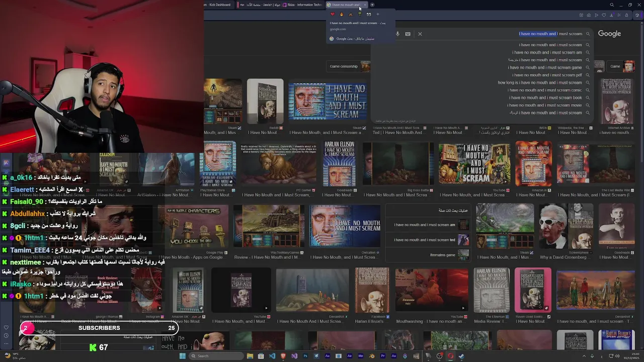644x362 pixels.
Task: Open a new browser tab with plus button
Action: pyautogui.click(x=372, y=5)
